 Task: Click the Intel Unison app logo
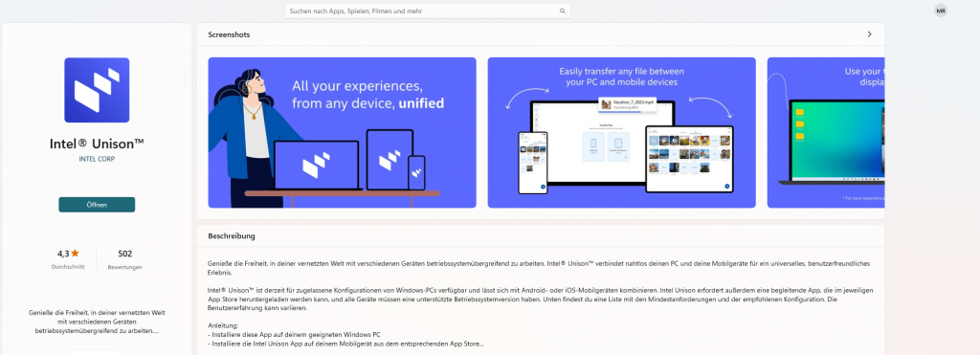97,90
